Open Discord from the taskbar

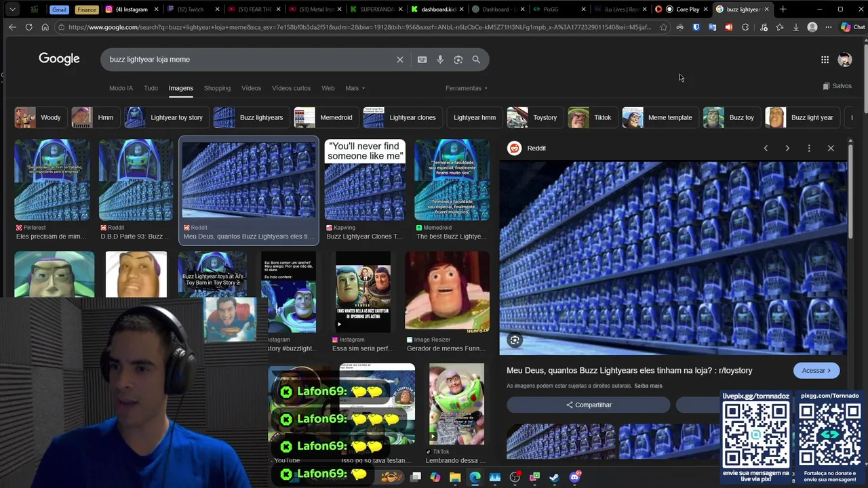574,477
